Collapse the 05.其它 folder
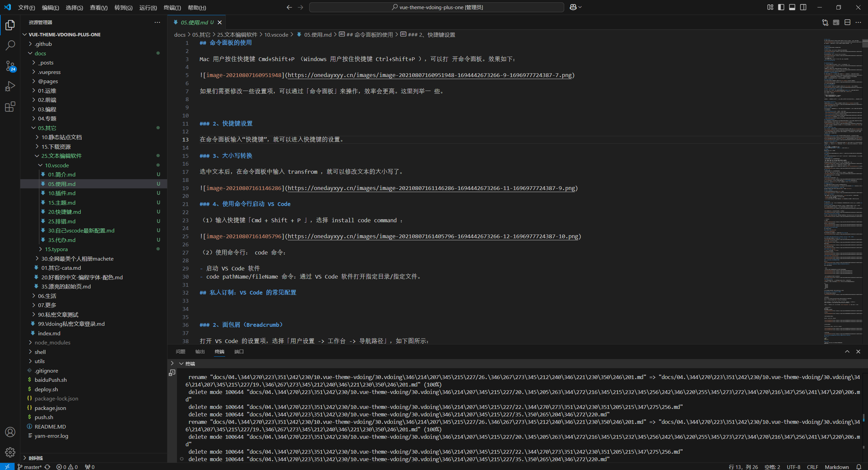Image resolution: width=868 pixels, height=470 pixels. [94, 128]
